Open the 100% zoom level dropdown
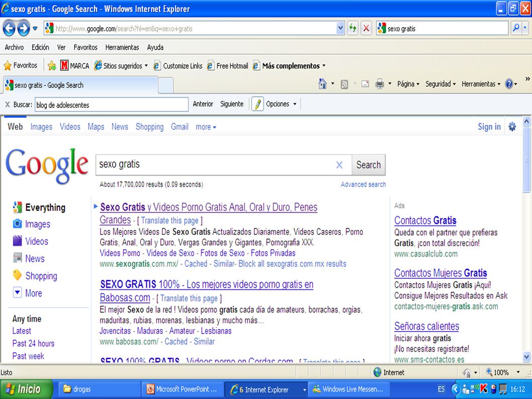This screenshot has width=532, height=399. (x=518, y=372)
